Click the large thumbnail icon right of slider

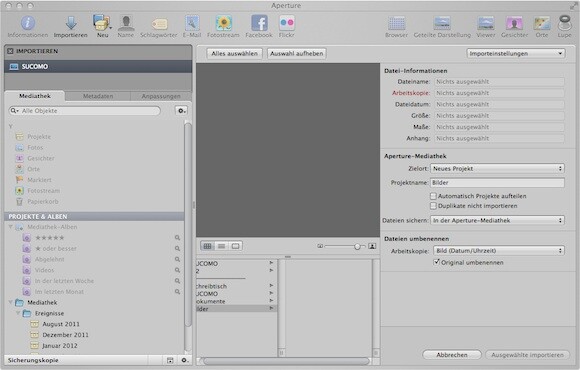click(372, 246)
